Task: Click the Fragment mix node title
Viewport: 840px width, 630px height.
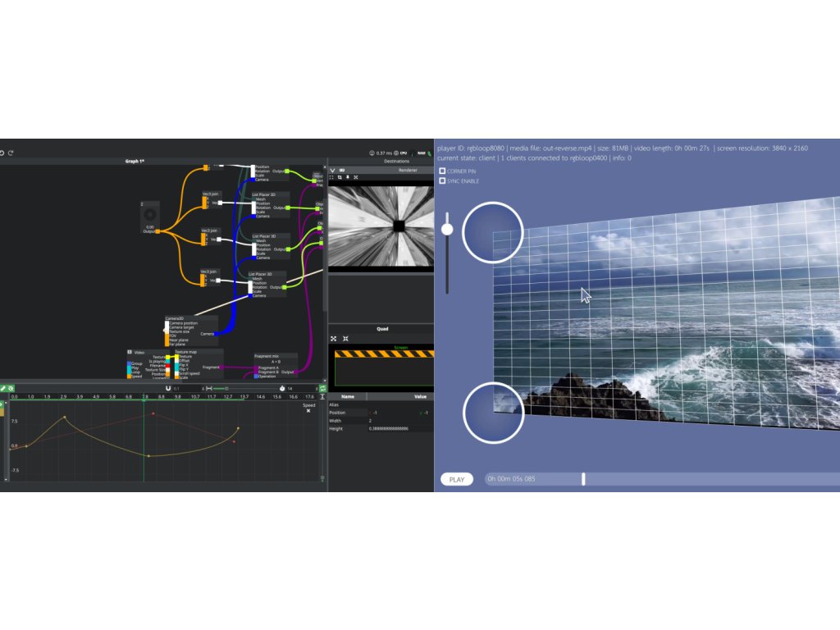Action: coord(267,356)
